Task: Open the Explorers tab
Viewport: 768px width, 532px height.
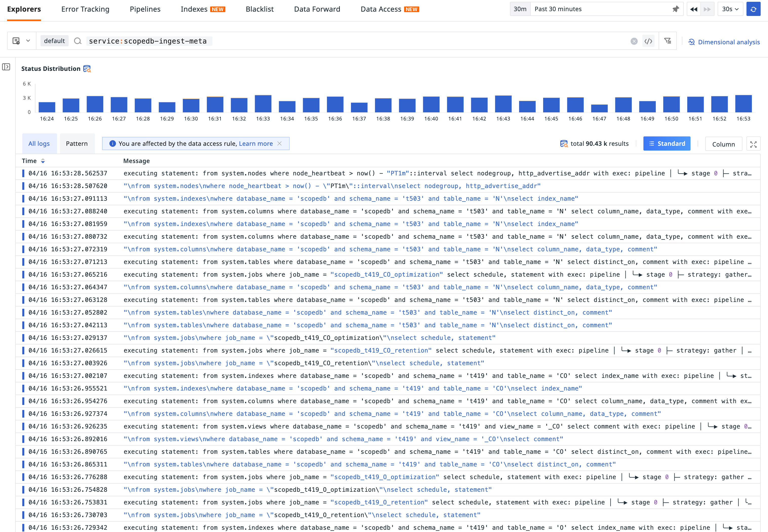Action: (x=24, y=9)
